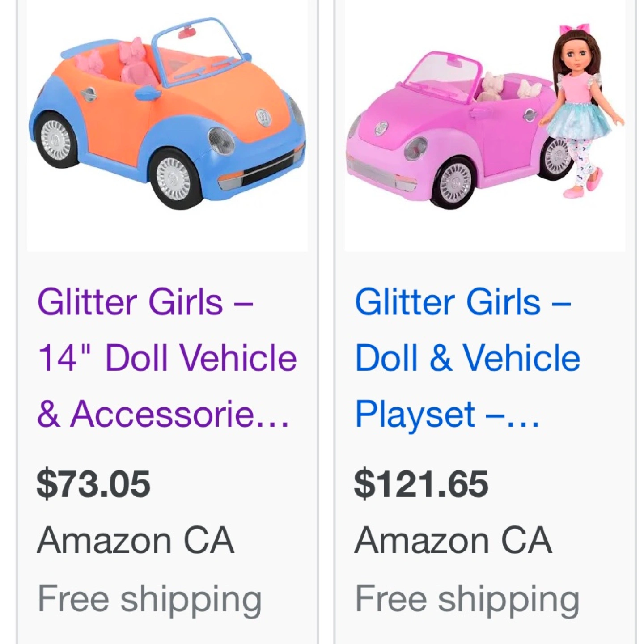Screen dimensions: 644x644
Task: Select Amazon CA seller under $121.65
Action: point(453,540)
